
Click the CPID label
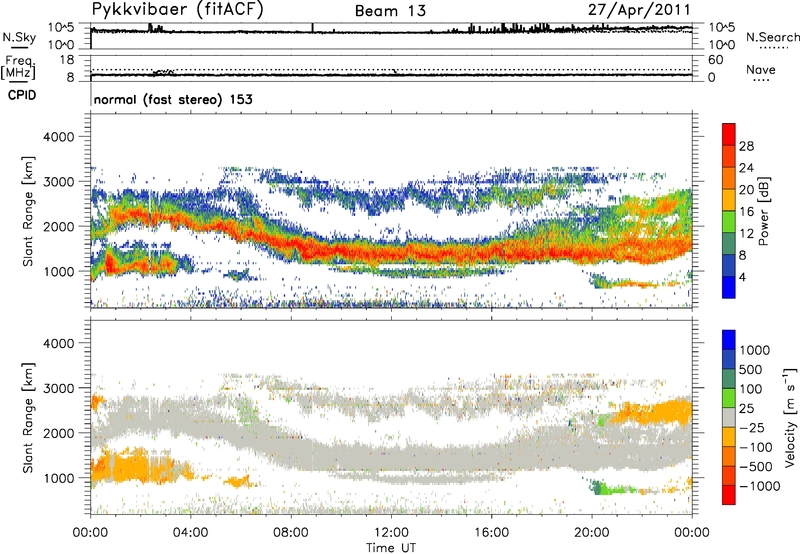click(22, 95)
